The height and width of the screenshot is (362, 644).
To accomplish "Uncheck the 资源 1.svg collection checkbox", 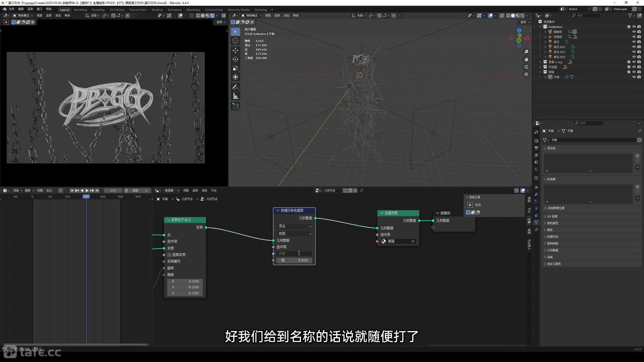I will [629, 62].
